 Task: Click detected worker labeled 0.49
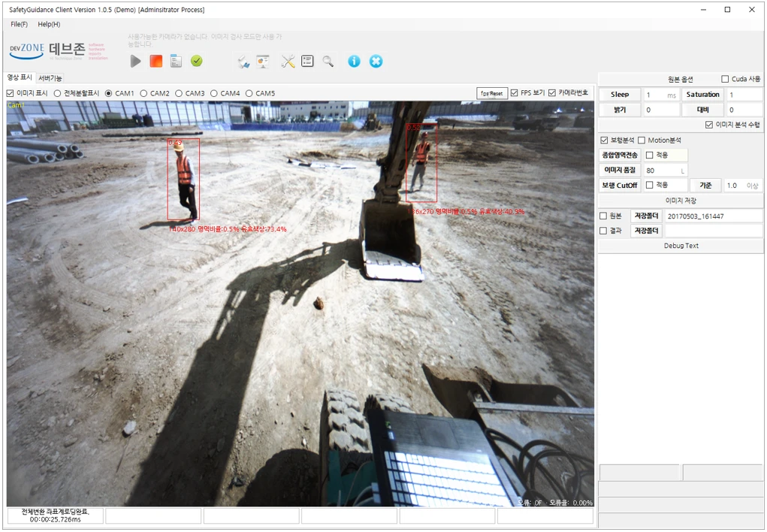tap(183, 179)
